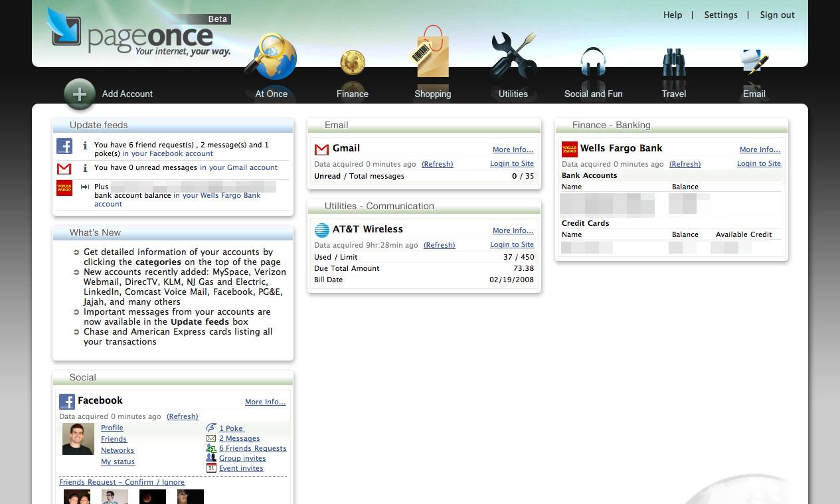The image size is (840, 504).
Task: Select the Email menu label
Action: click(754, 94)
